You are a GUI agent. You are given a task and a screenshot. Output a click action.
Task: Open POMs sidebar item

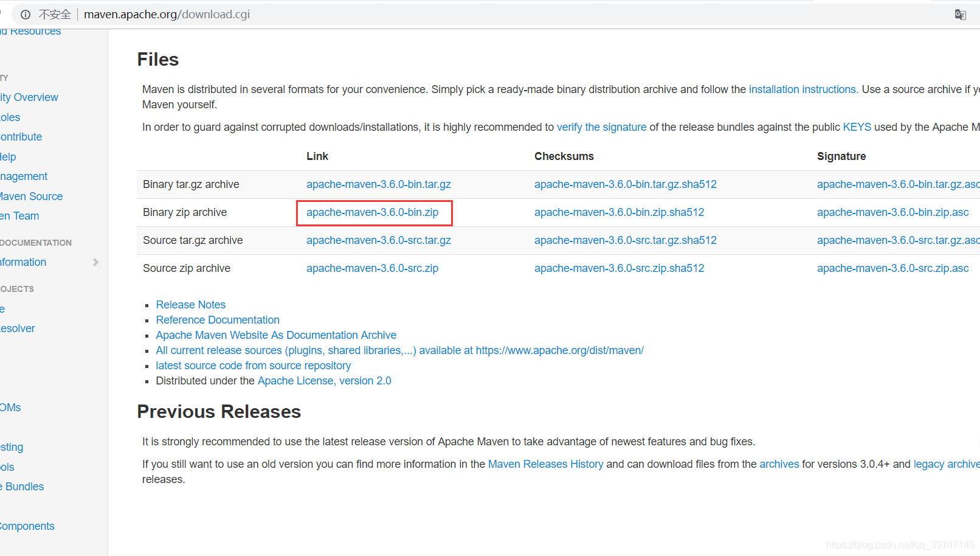[x=10, y=408]
